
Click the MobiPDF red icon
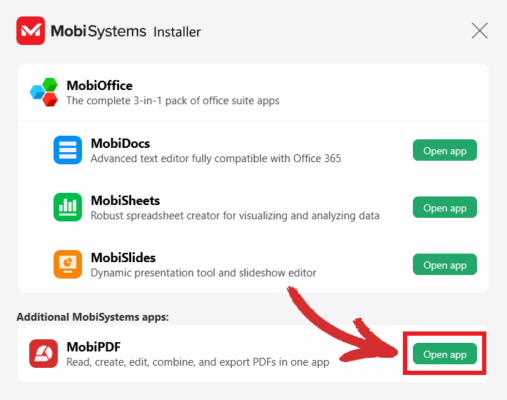43,354
